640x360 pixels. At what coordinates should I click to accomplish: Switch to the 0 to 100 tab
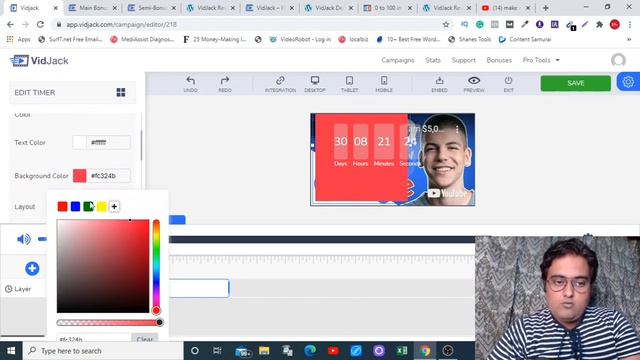pyautogui.click(x=388, y=8)
